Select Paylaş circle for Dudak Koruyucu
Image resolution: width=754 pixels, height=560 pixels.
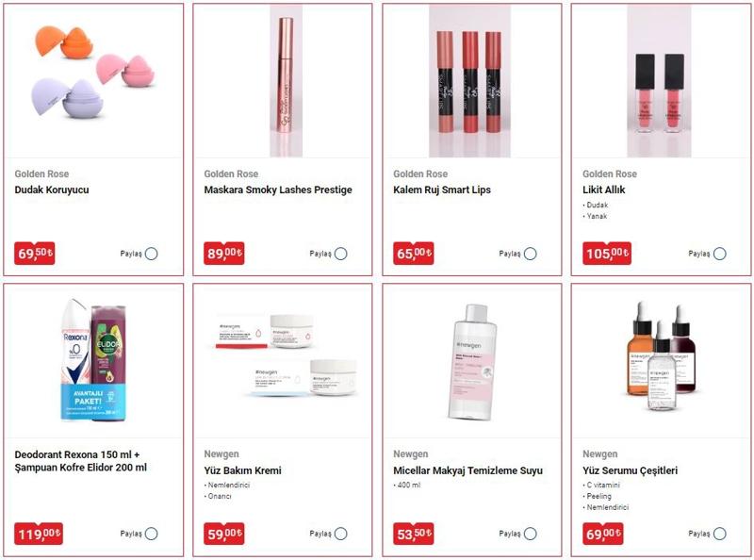152,254
